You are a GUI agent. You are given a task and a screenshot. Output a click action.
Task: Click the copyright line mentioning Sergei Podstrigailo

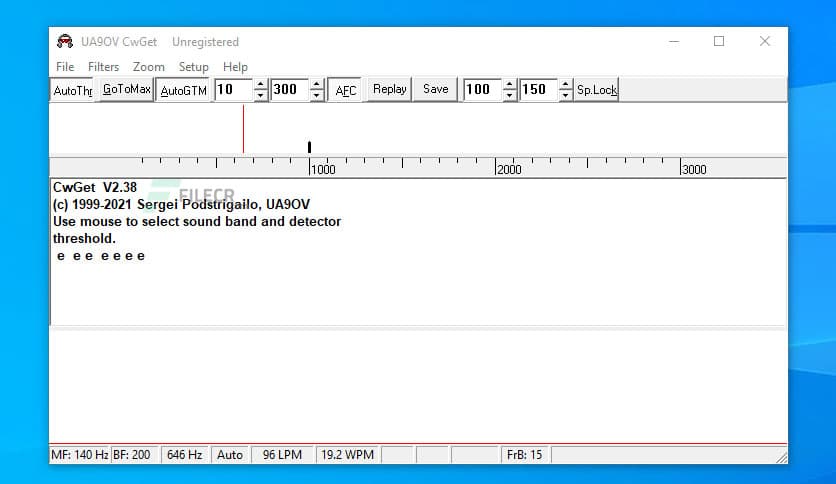coord(181,204)
